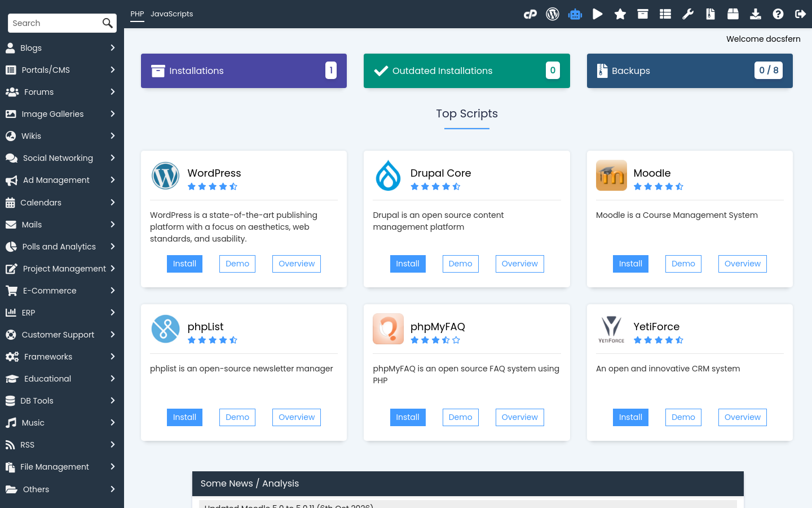Open WordPress manager icon in top toolbar

coord(553,14)
